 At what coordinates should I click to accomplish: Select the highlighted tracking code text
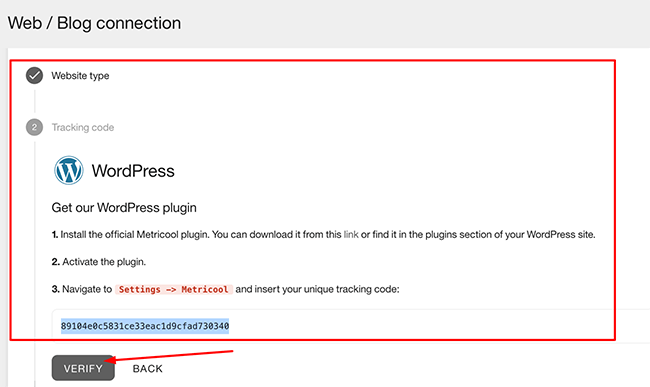pyautogui.click(x=145, y=326)
